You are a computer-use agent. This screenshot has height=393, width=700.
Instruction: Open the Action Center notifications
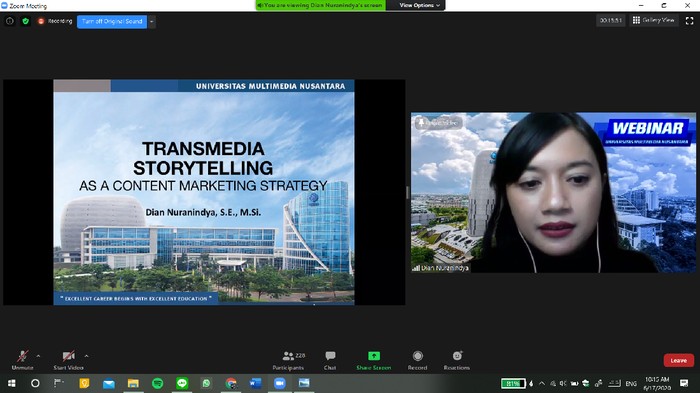(684, 383)
